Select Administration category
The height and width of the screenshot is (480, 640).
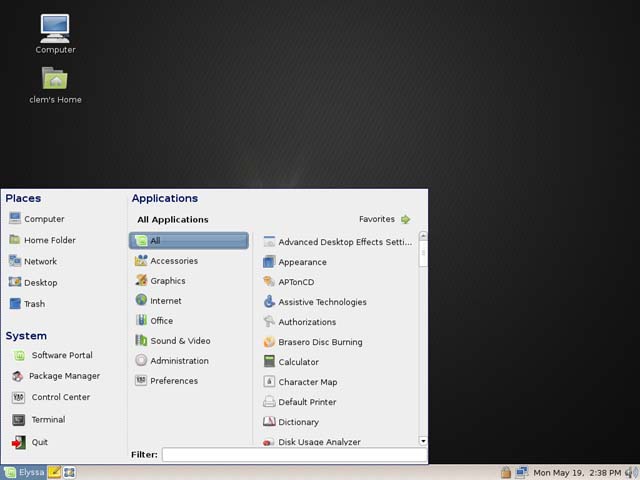(171, 360)
